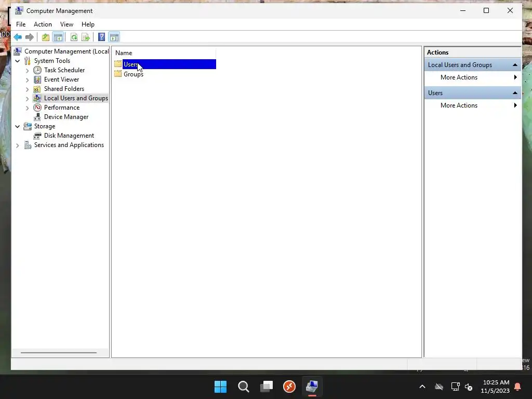Viewport: 532px width, 399px height.
Task: Open Help via question mark icon
Action: 101,37
